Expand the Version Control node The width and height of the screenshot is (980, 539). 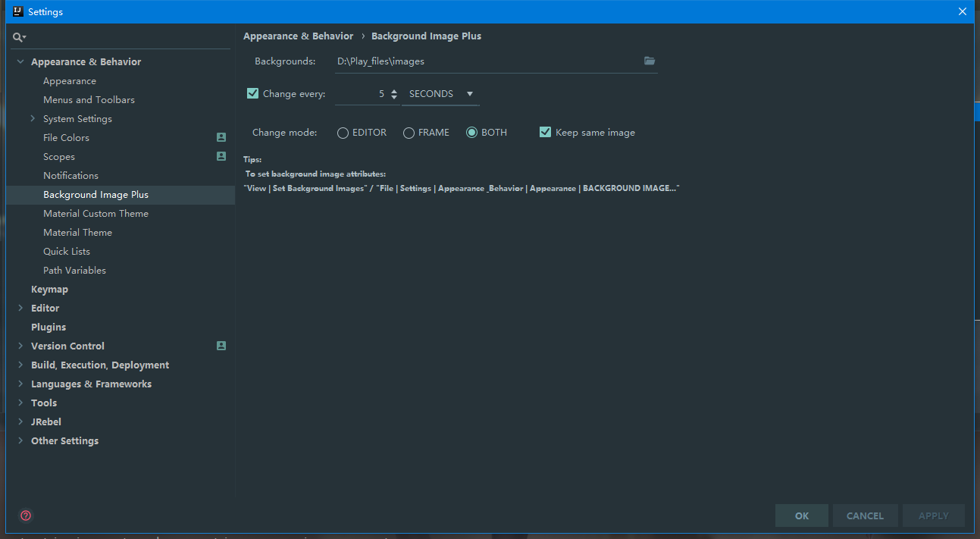click(20, 346)
